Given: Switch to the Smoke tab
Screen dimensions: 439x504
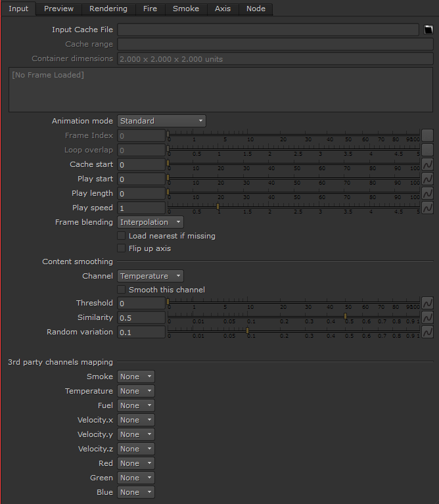Looking at the screenshot, I should click(186, 9).
